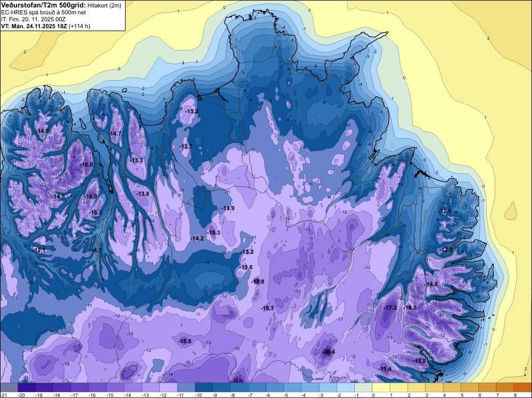Click the map temperature value "-14.9"
The height and width of the screenshot is (398, 532).
pos(43,131)
